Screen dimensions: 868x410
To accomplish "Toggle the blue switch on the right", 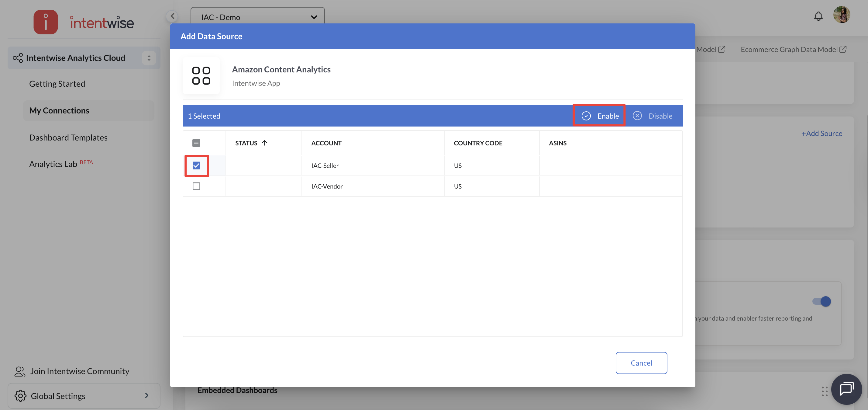I will coord(821,301).
